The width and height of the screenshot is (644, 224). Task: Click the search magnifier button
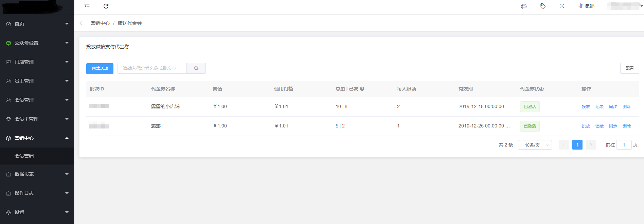point(196,68)
